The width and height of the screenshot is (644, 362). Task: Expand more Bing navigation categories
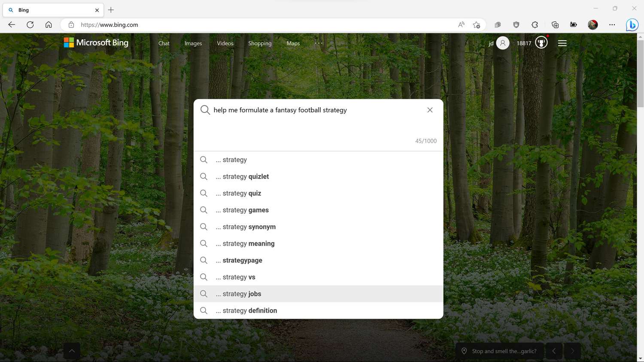tap(318, 43)
